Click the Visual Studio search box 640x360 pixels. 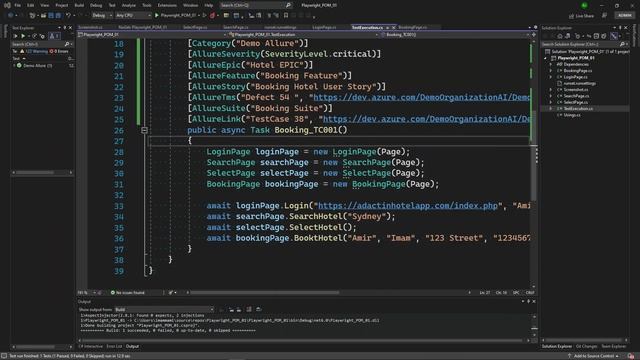pyautogui.click(x=256, y=5)
